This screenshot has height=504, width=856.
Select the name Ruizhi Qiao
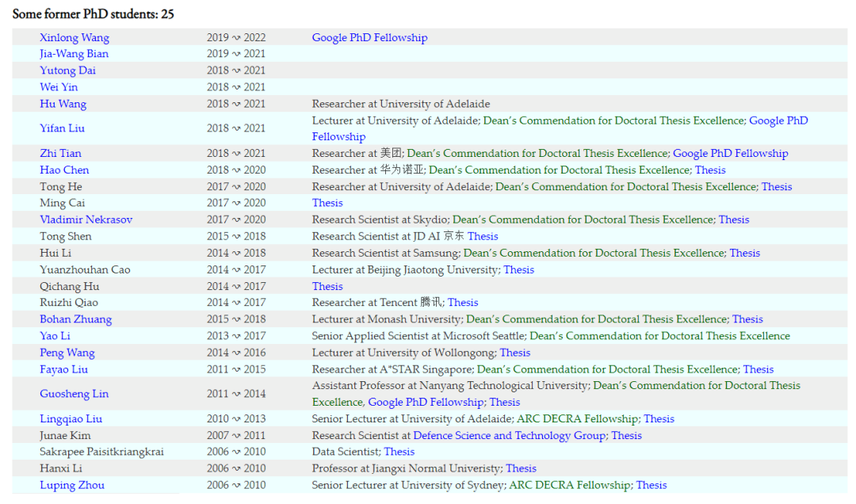click(x=69, y=303)
